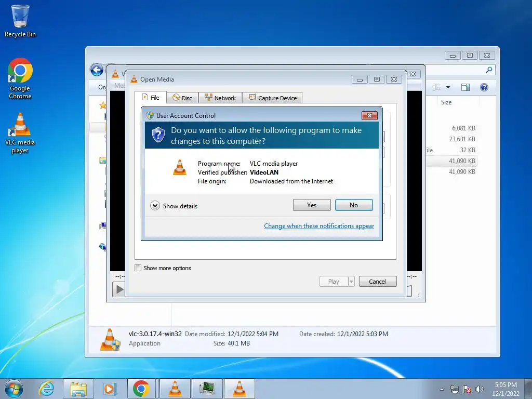The height and width of the screenshot is (399, 532).
Task: Expand Show details in the UAC dialog
Action: pyautogui.click(x=174, y=206)
